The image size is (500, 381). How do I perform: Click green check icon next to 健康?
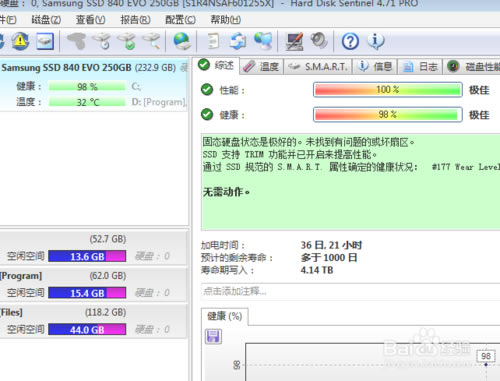(207, 115)
